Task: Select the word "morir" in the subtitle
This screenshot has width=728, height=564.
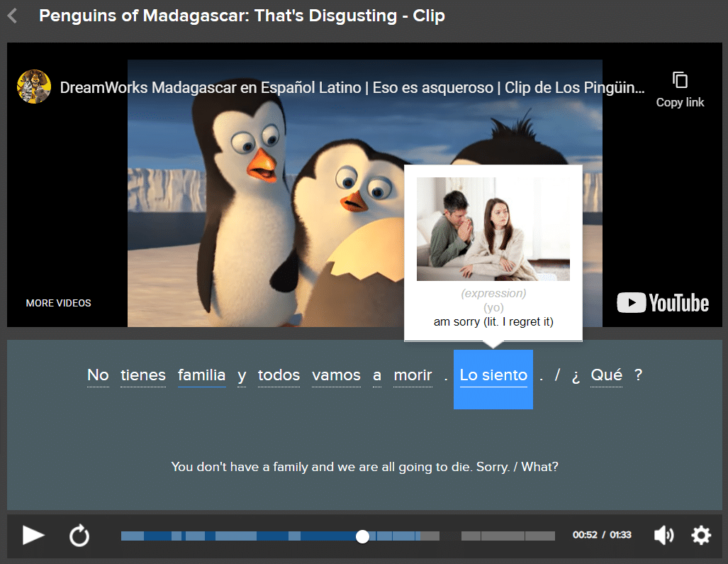Action: (413, 375)
